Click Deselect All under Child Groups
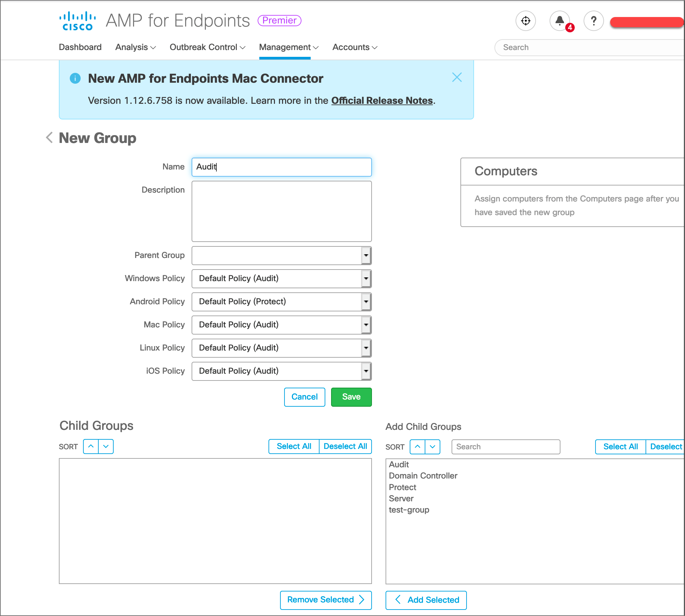This screenshot has height=616, width=685. click(x=345, y=447)
